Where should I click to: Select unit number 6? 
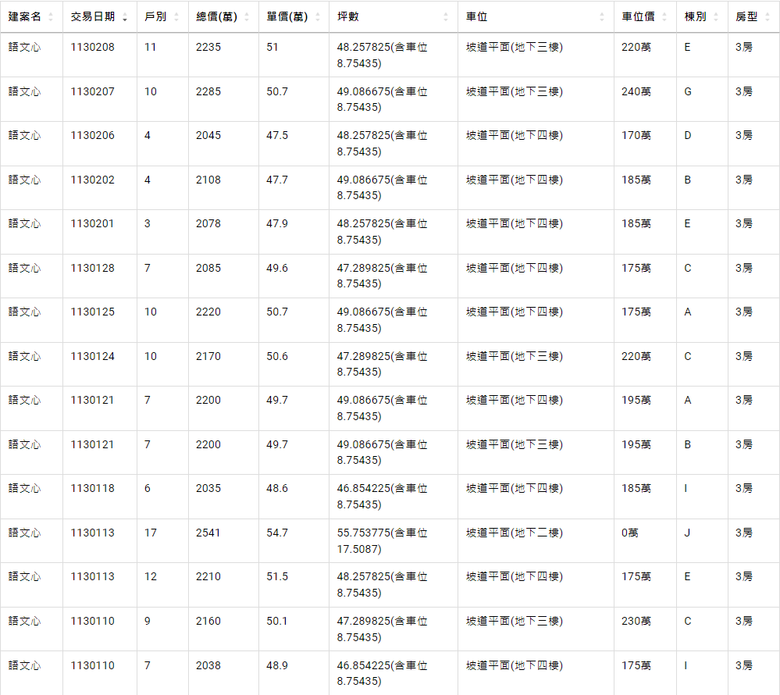(x=147, y=489)
